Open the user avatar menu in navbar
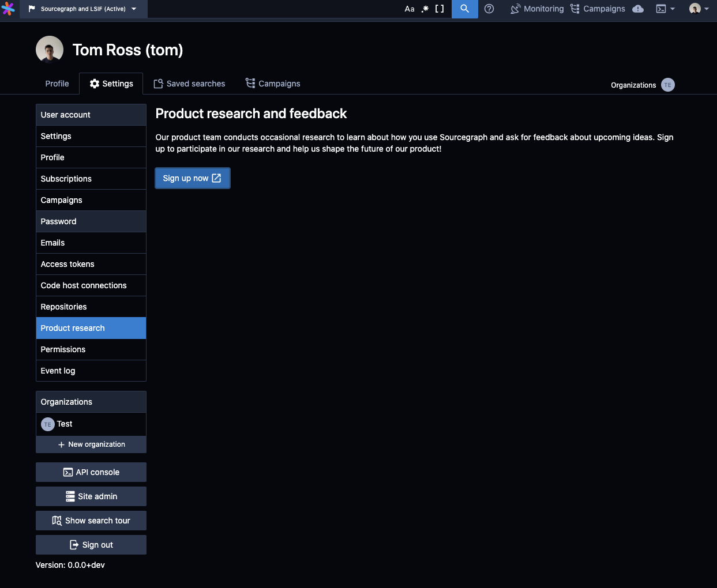The image size is (717, 588). tap(699, 9)
